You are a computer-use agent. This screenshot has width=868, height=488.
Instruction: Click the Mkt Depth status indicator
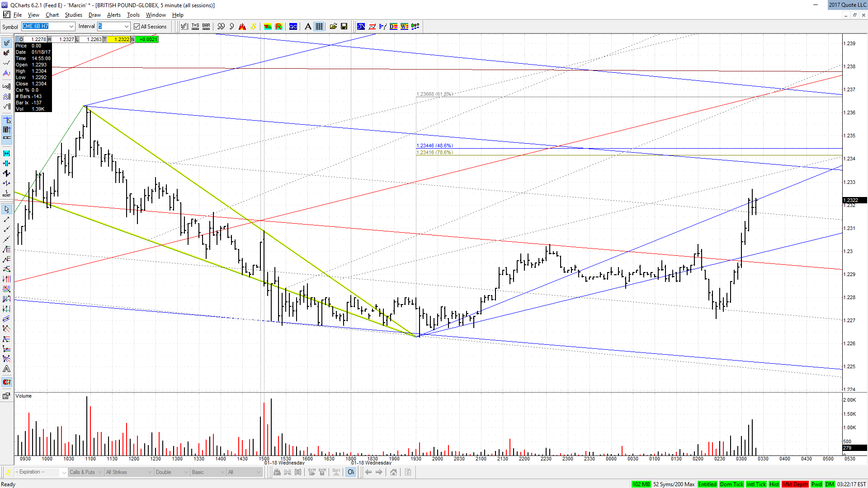795,484
